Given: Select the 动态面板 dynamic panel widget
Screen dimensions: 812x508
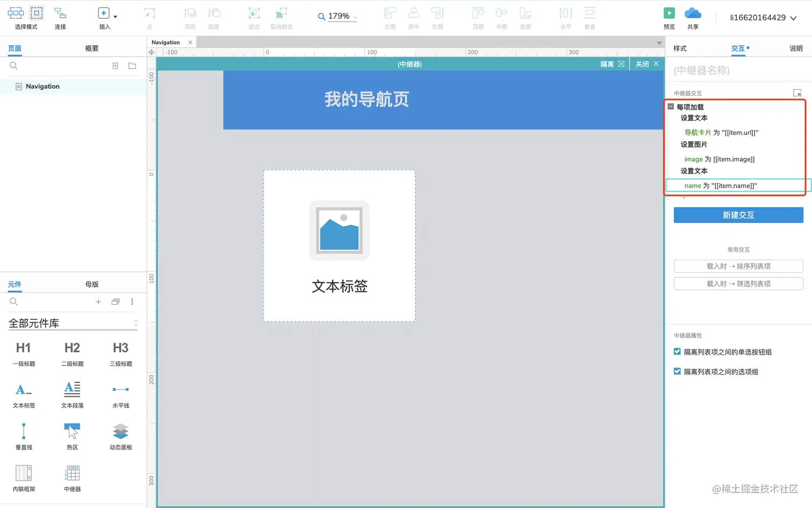Looking at the screenshot, I should (121, 437).
